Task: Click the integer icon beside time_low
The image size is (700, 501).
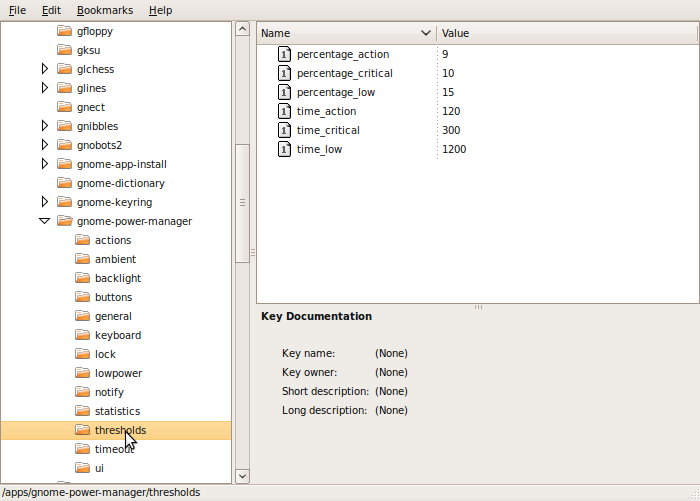Action: point(284,149)
